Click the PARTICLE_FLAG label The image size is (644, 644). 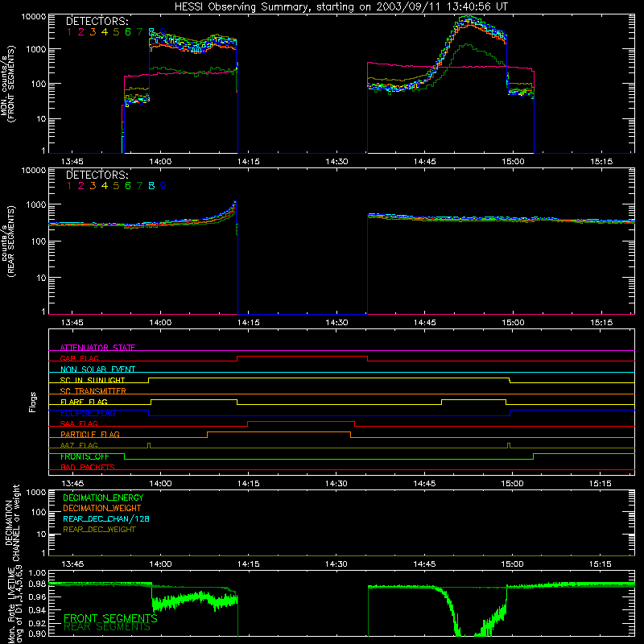90,434
